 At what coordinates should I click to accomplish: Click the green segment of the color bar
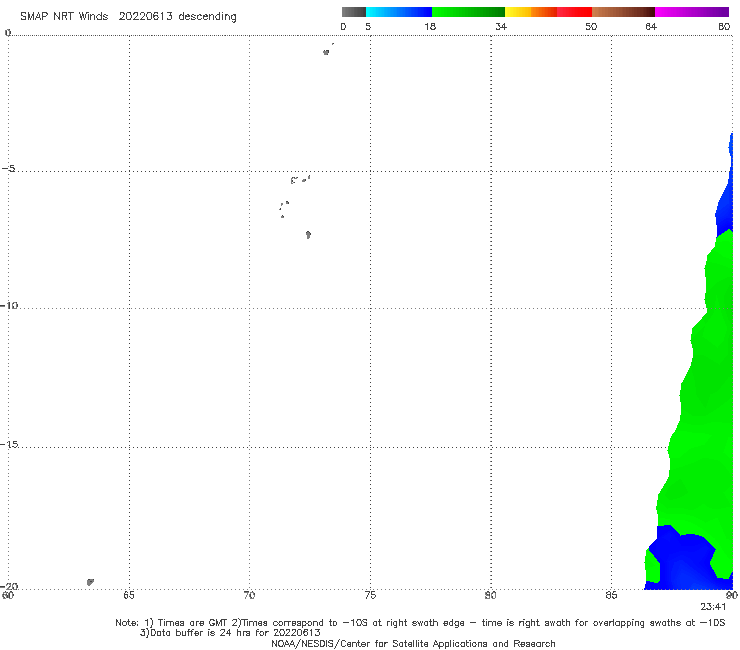pos(468,12)
